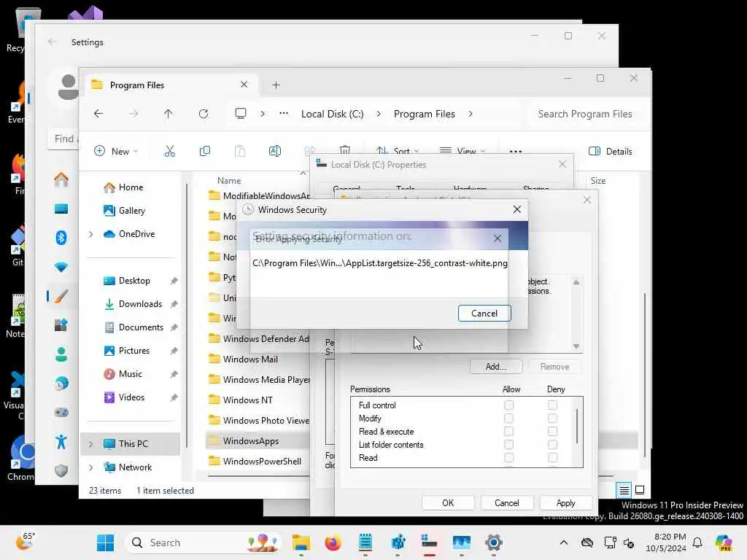Click taskbar Search box
Image resolution: width=747 pixels, height=560 pixels.
[x=204, y=542]
